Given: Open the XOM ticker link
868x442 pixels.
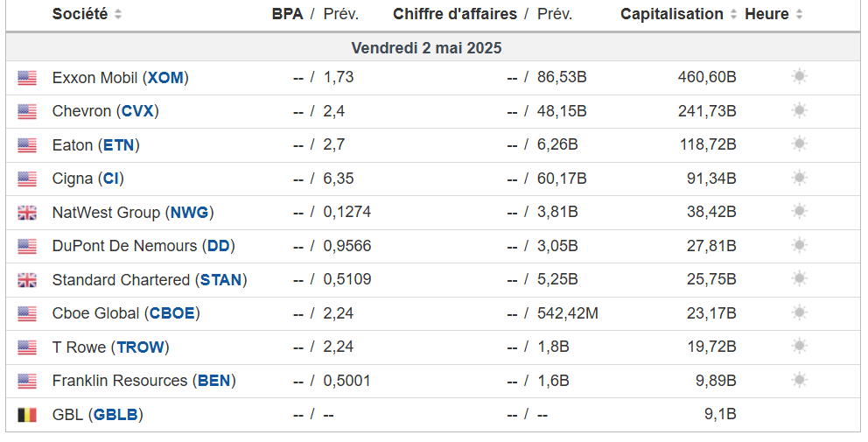Looking at the screenshot, I should (x=165, y=77).
